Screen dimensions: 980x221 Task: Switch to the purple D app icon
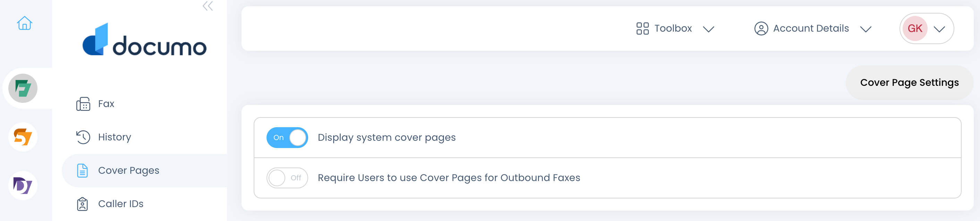click(x=23, y=186)
